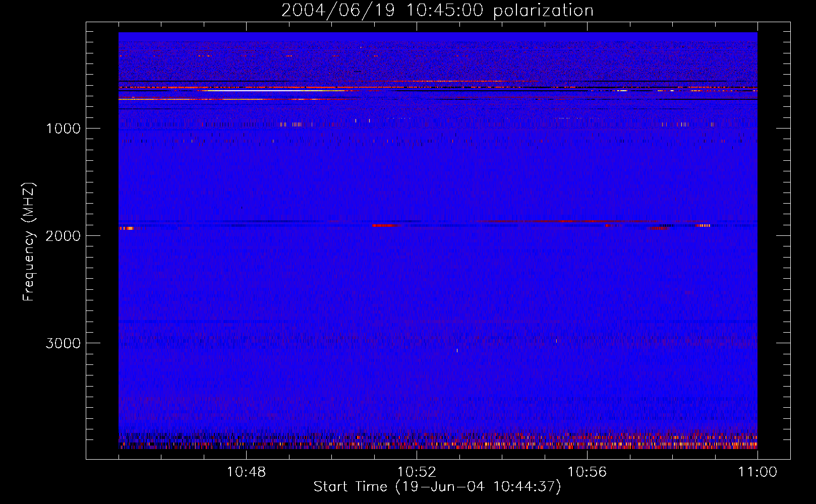Click the 3000 frequency tick label
This screenshot has width=816, height=504.
tap(63, 343)
